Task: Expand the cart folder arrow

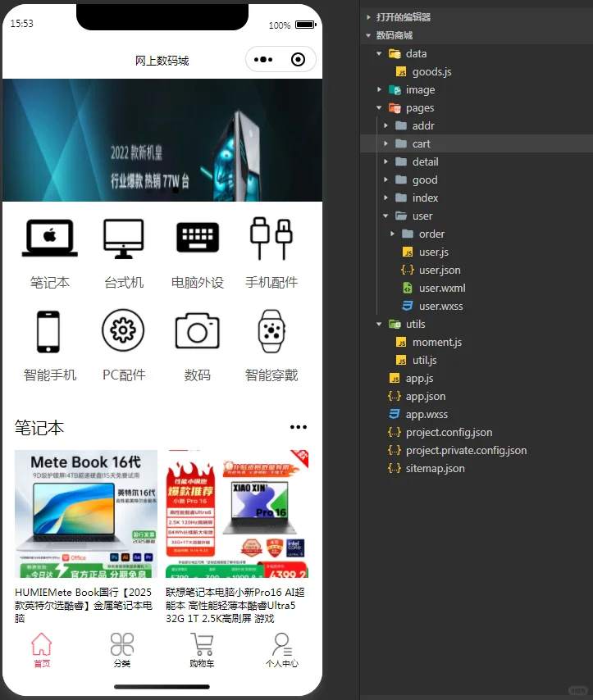Action: coord(385,143)
